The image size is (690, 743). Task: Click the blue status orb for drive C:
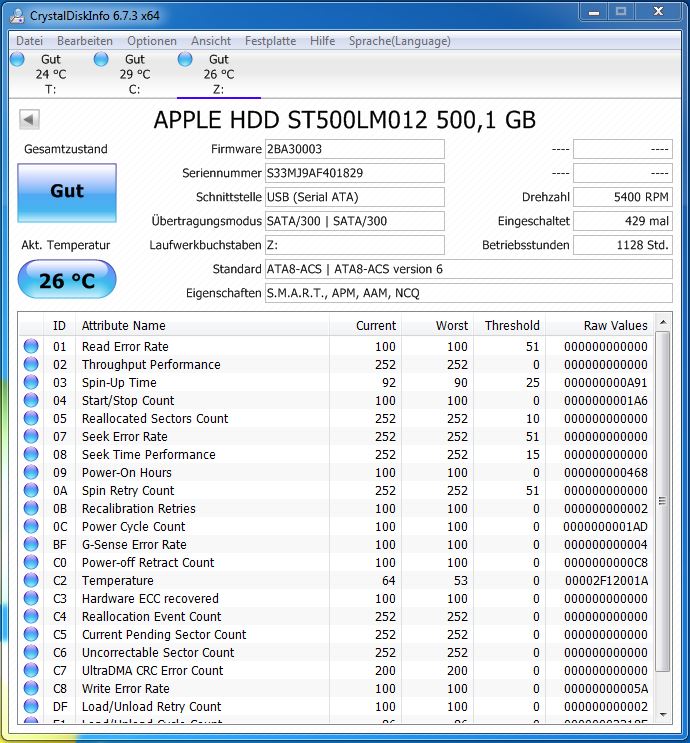click(x=101, y=60)
